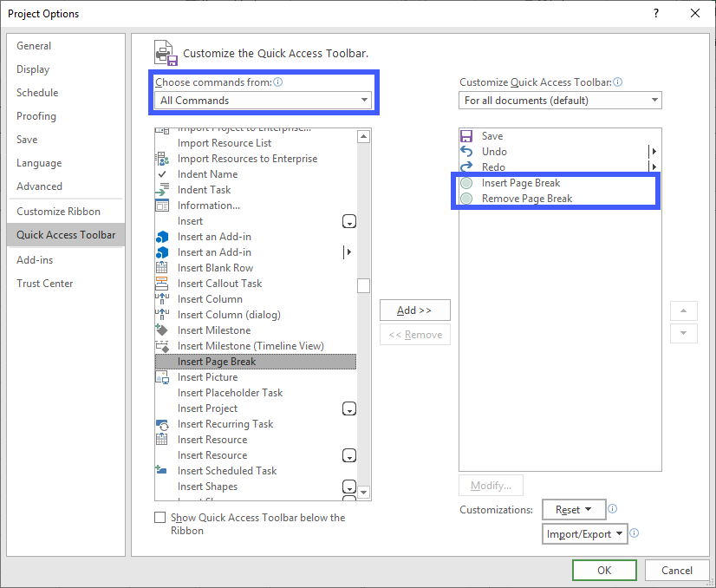This screenshot has width=716, height=588.
Task: Click the info icon next to Reset
Action: (x=613, y=509)
